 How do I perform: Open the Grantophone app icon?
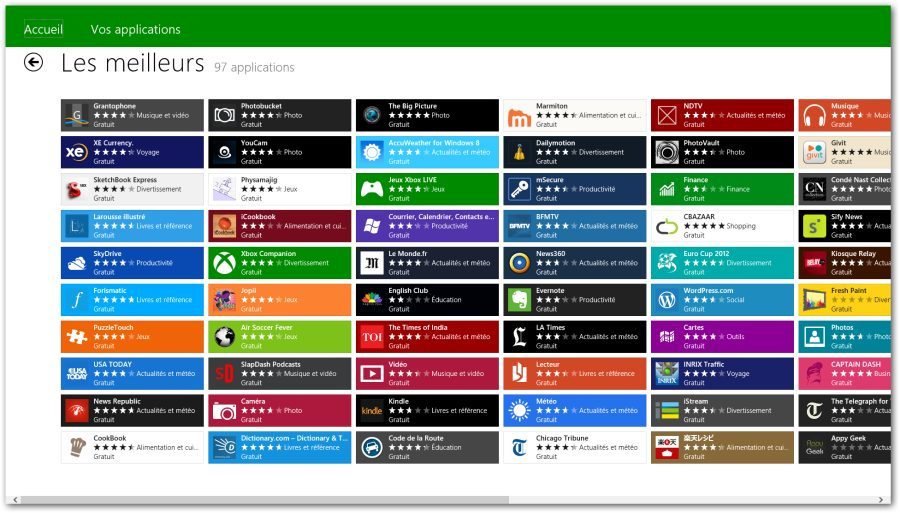click(76, 115)
